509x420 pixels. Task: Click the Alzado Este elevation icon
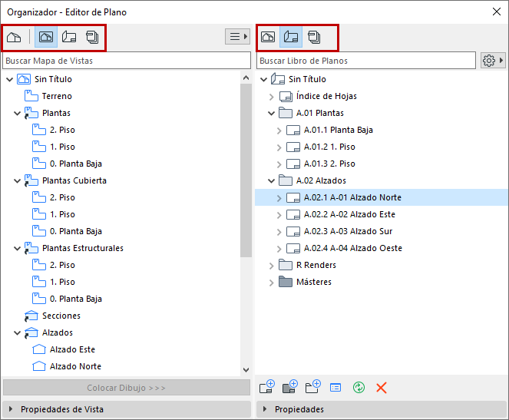pyautogui.click(x=39, y=349)
